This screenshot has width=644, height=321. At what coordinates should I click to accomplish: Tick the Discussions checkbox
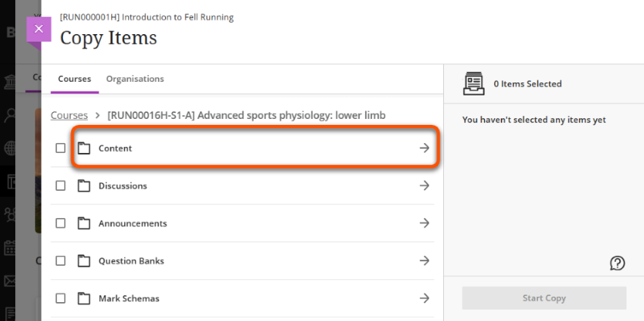tap(61, 185)
